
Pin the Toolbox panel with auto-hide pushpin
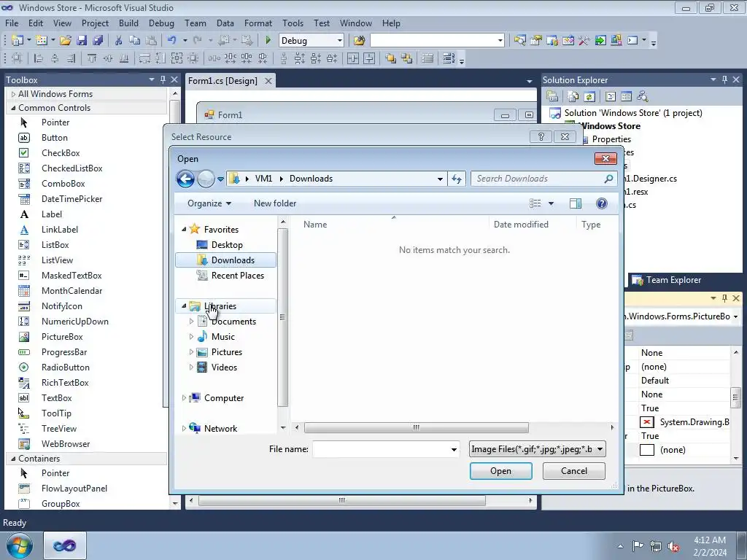pos(163,79)
